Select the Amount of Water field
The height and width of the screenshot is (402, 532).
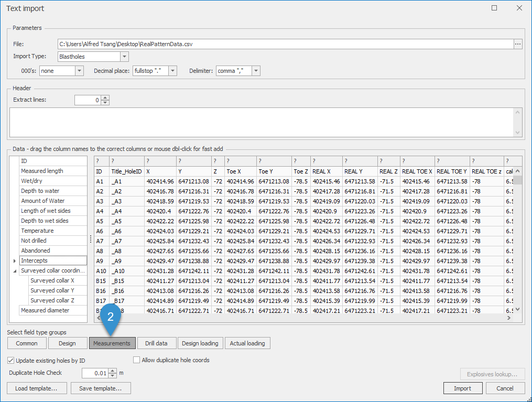tap(53, 201)
